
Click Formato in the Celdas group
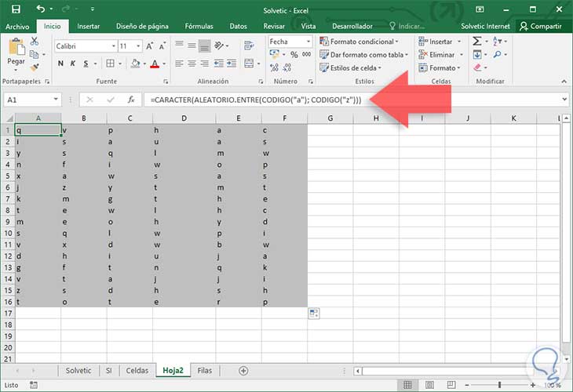[440, 67]
